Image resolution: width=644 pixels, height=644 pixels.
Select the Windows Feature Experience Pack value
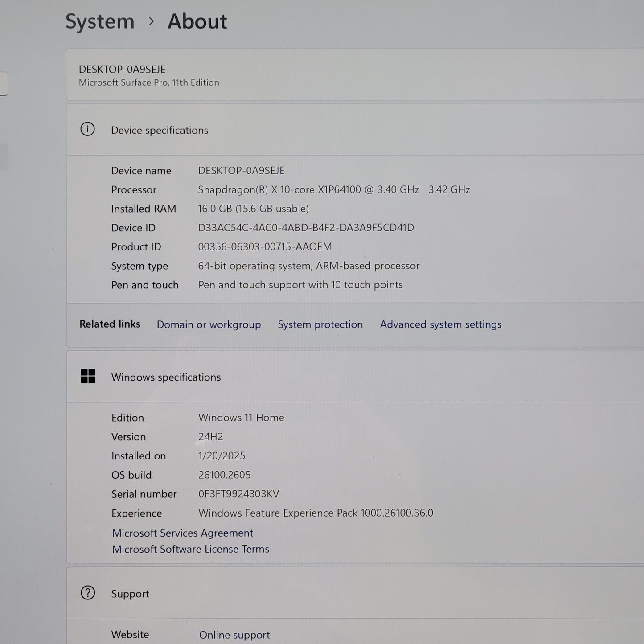click(316, 513)
